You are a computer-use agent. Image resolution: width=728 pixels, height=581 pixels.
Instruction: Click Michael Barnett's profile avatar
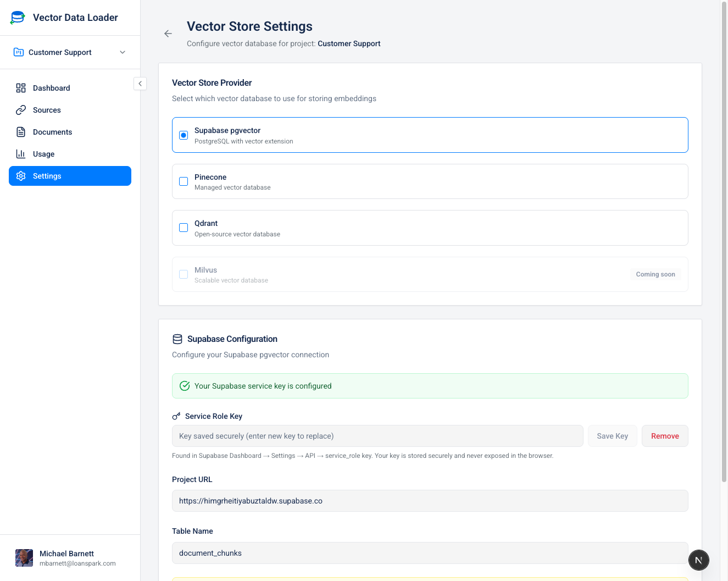pyautogui.click(x=24, y=558)
